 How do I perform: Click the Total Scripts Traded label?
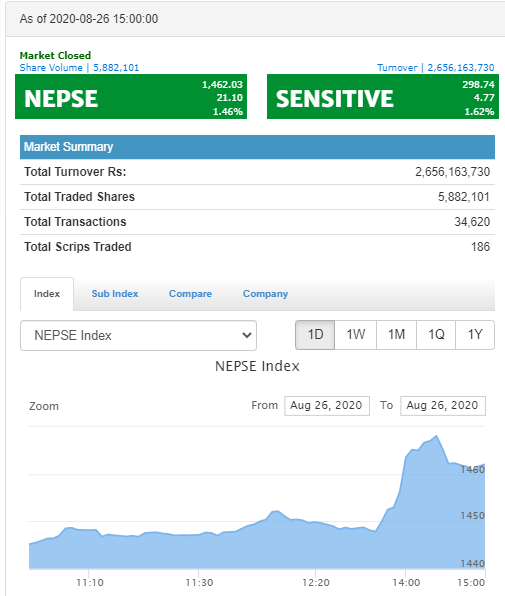coord(78,247)
